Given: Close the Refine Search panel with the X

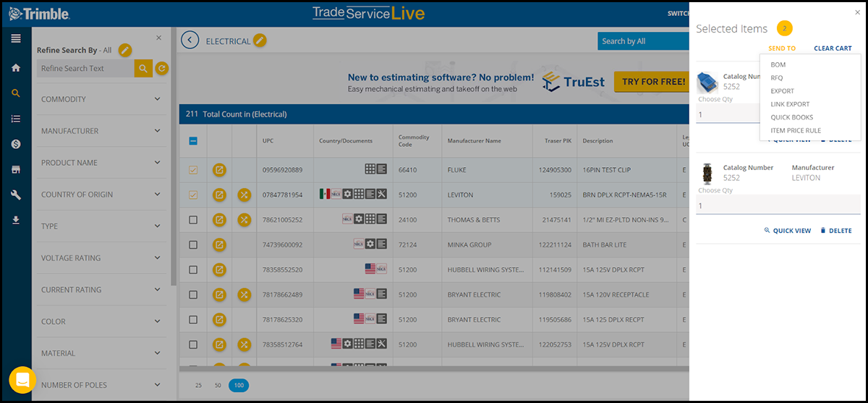Looking at the screenshot, I should pos(159,38).
